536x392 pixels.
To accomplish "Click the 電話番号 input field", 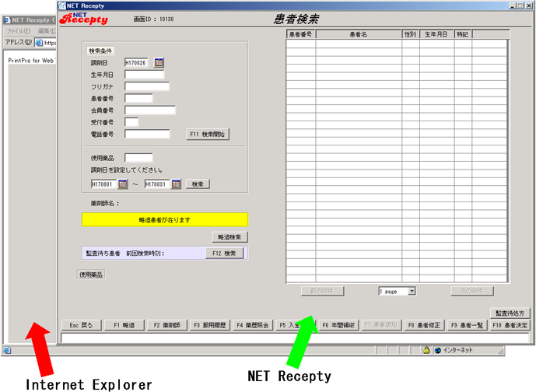I will coord(147,135).
